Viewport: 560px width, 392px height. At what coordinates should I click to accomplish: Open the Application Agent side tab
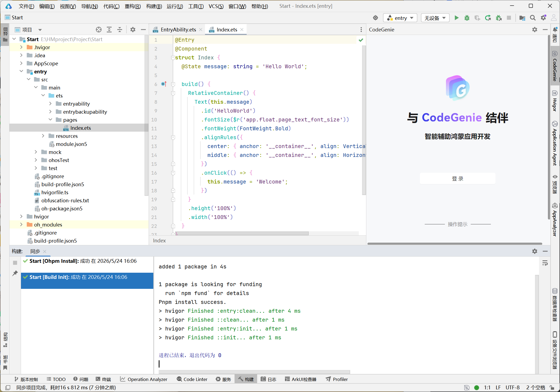(555, 143)
